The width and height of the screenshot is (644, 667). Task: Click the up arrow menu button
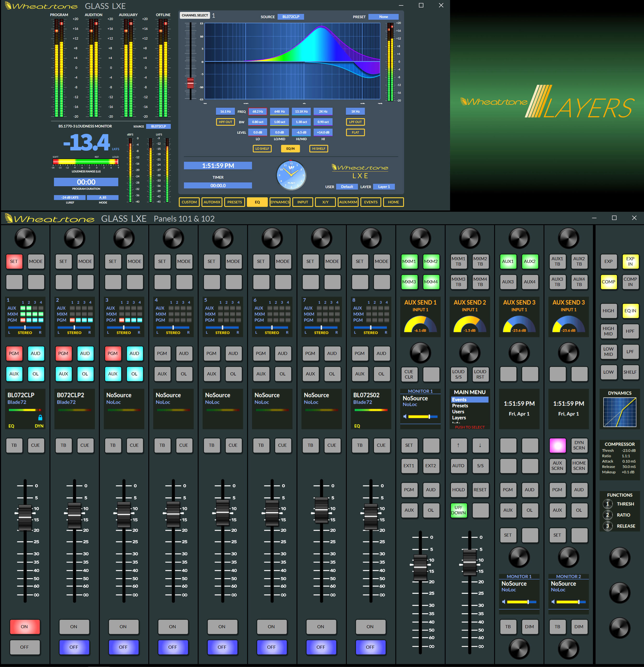click(x=458, y=445)
